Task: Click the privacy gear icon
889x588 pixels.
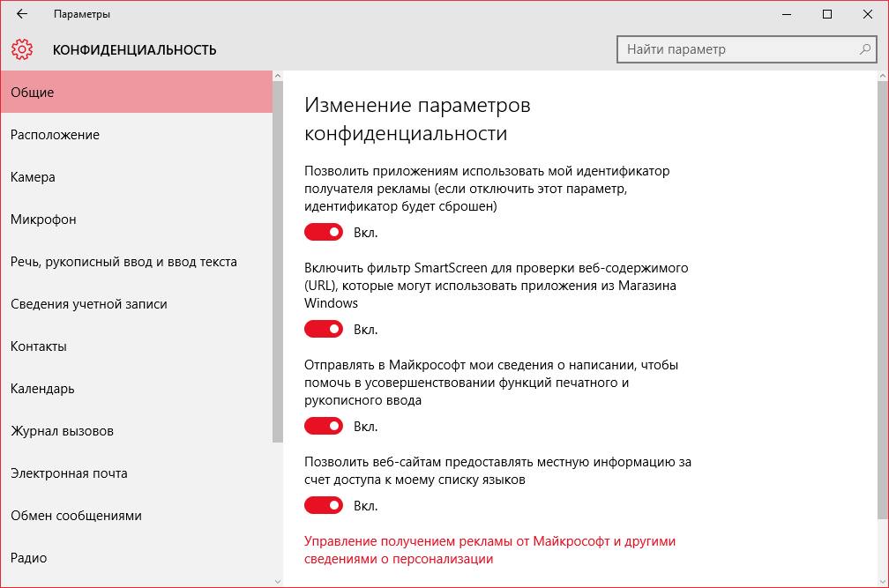Action: pos(23,49)
